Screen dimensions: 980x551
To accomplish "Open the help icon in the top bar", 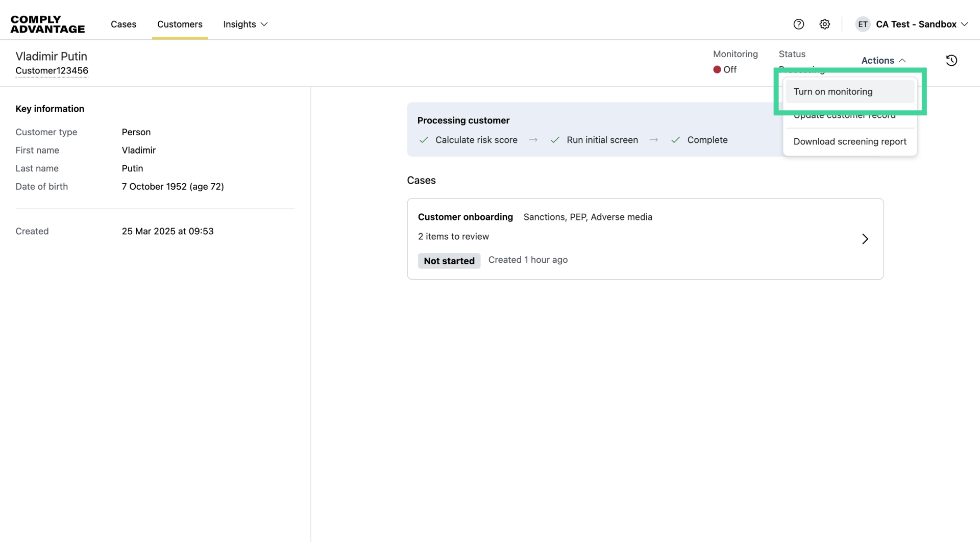I will tap(798, 24).
